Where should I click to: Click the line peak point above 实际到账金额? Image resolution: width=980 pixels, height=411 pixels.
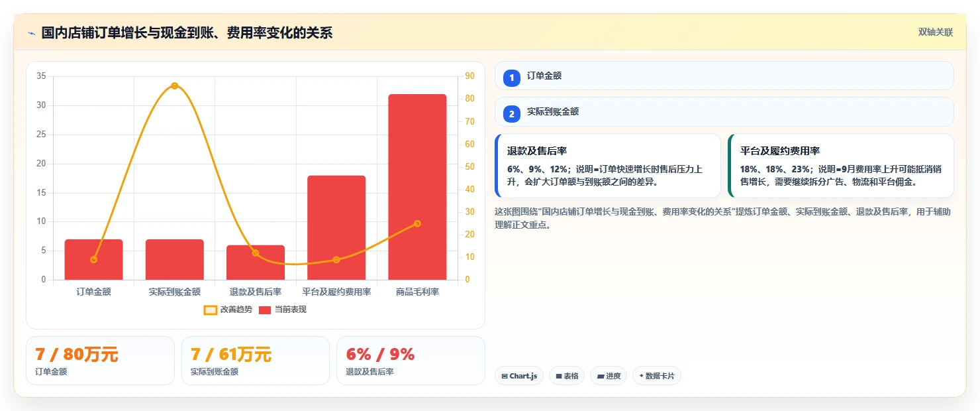tap(175, 86)
